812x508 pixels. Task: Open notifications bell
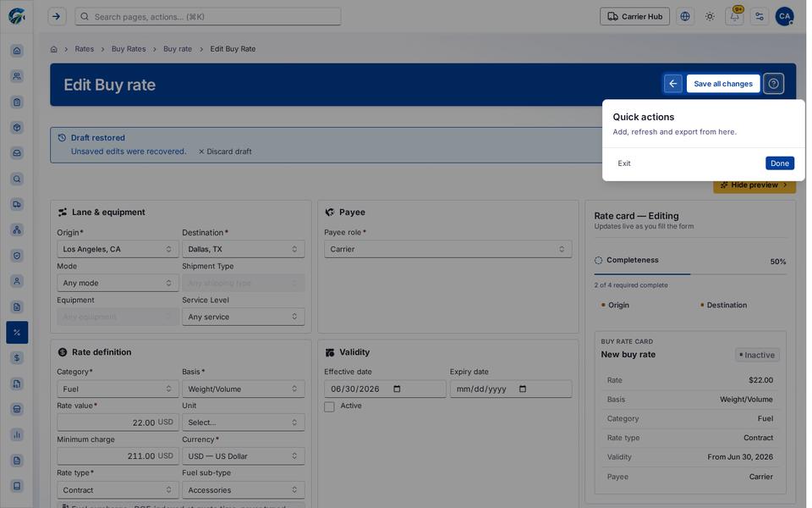pos(734,17)
